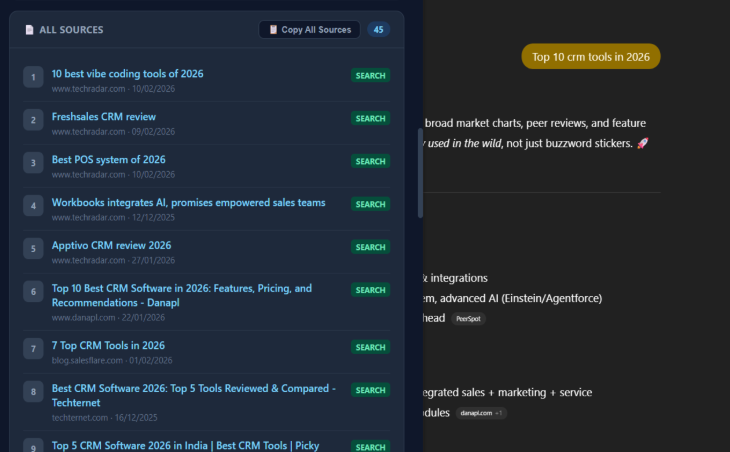Image resolution: width=730 pixels, height=452 pixels.
Task: Click number badge 2 of Freshsales source
Action: click(x=33, y=120)
